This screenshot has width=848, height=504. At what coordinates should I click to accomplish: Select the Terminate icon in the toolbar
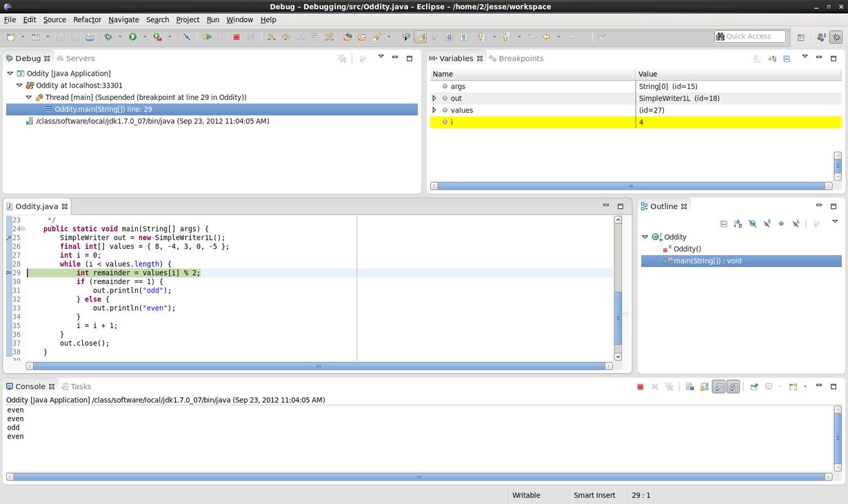point(236,37)
